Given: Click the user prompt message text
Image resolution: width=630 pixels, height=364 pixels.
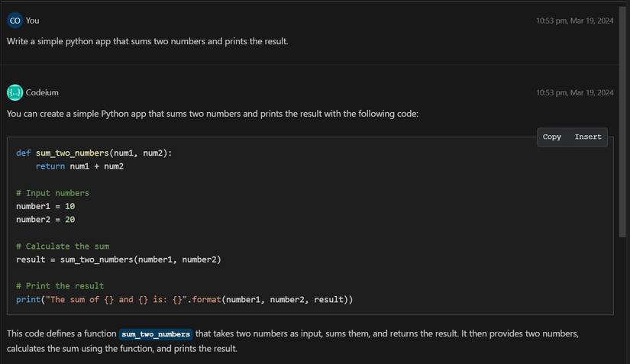Looking at the screenshot, I should [147, 40].
